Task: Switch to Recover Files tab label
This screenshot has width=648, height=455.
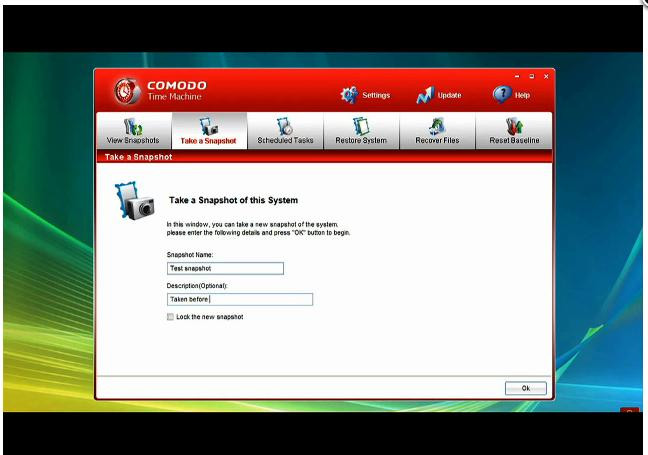Action: 437,141
